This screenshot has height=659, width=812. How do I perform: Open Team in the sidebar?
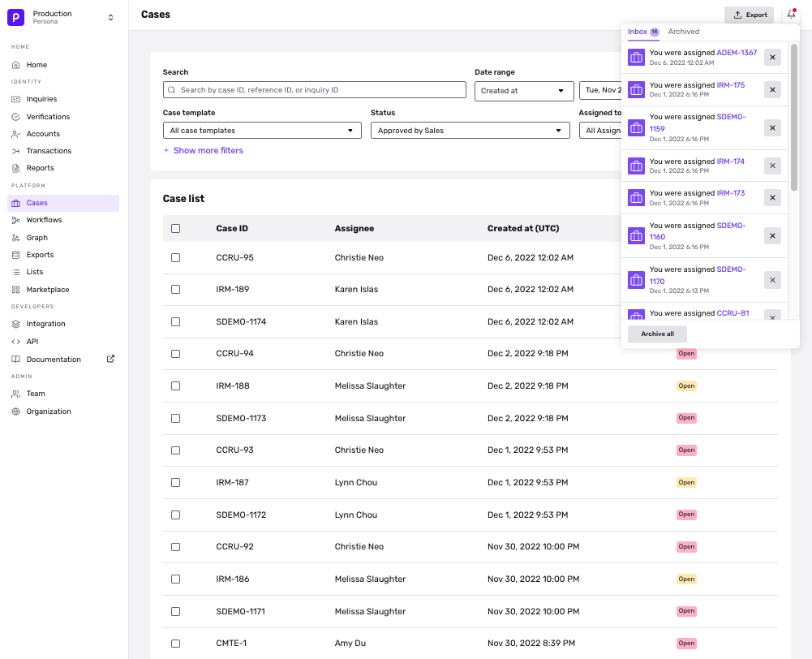click(64, 394)
